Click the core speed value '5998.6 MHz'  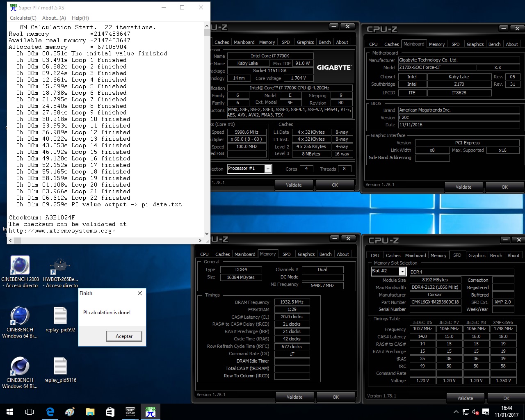tap(247, 132)
